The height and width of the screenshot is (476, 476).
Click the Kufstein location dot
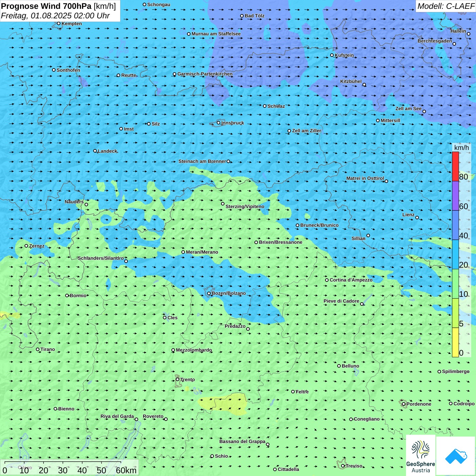332,55
